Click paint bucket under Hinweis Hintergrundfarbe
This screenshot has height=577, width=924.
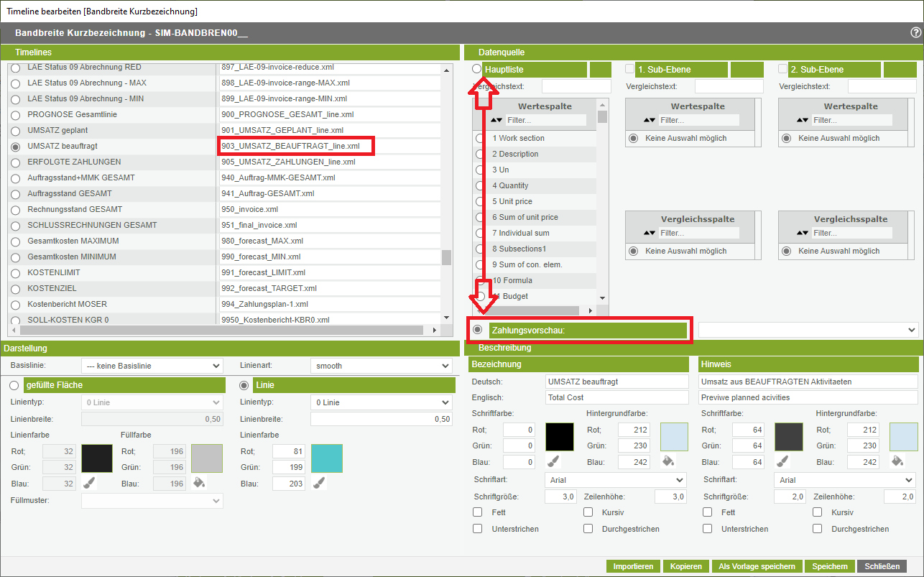click(897, 461)
